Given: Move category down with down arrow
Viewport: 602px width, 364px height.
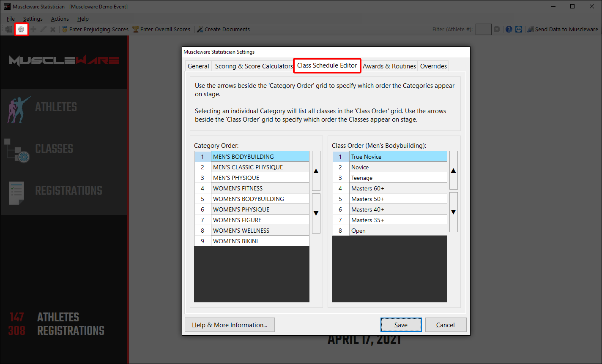Looking at the screenshot, I should click(x=316, y=213).
